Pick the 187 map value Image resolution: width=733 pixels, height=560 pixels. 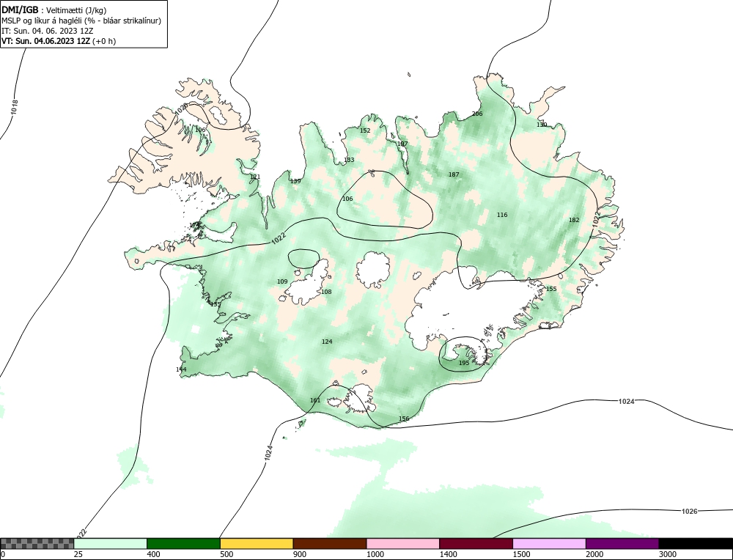(x=454, y=174)
